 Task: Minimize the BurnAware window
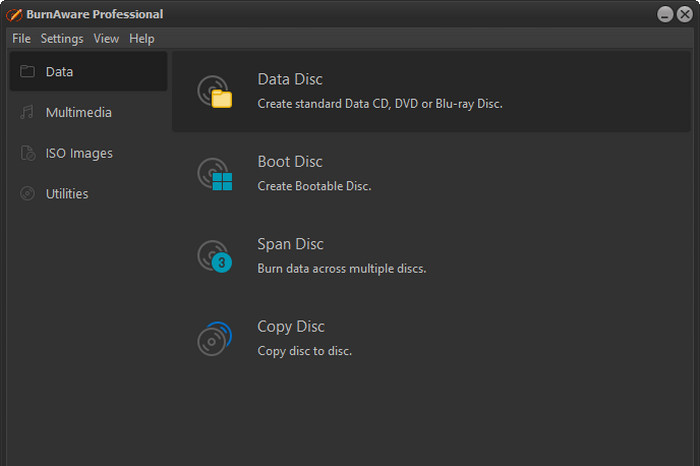[x=665, y=15]
